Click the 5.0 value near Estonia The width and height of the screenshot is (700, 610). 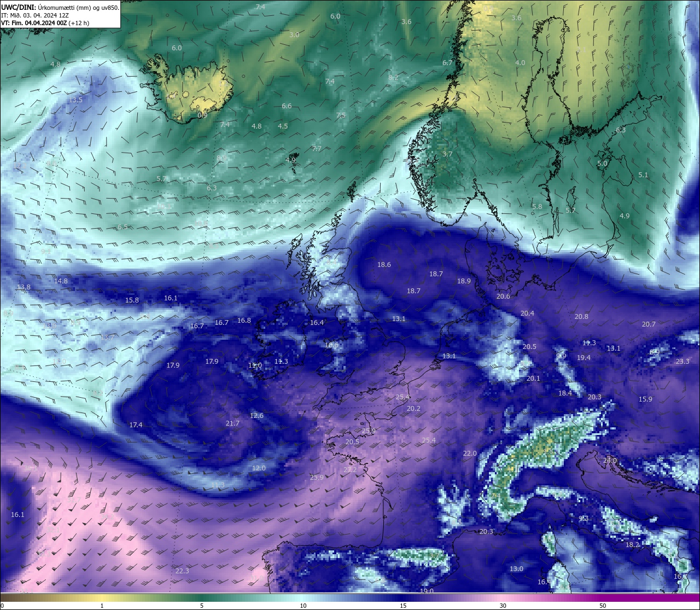[602, 163]
